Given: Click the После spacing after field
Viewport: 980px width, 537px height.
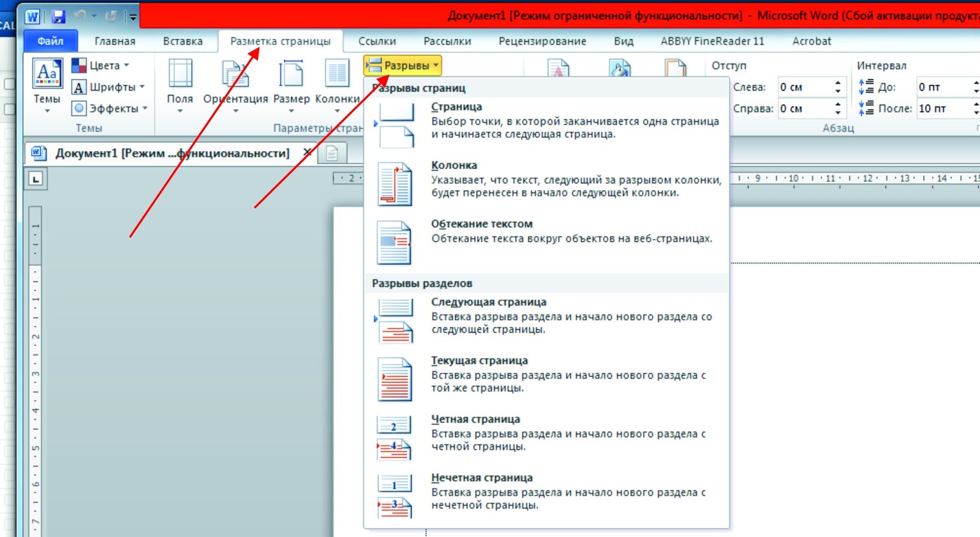Looking at the screenshot, I should (943, 108).
